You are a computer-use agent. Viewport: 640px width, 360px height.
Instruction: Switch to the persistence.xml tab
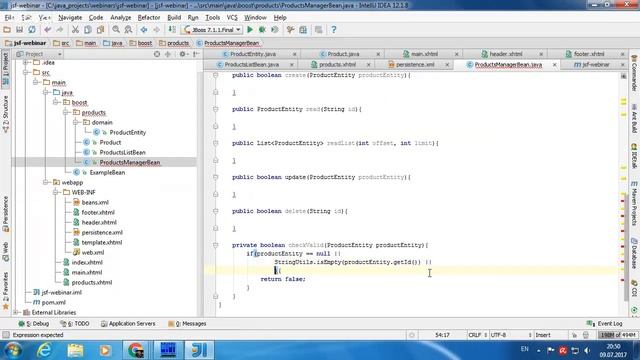415,64
